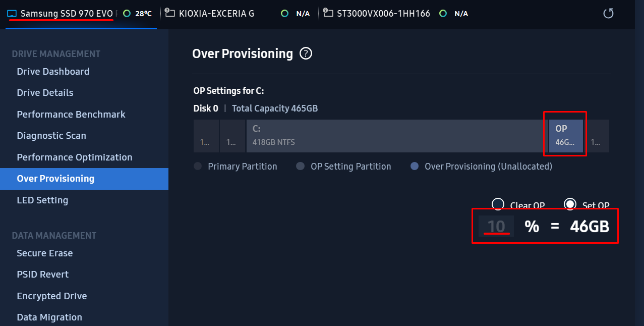Click the ST3000VX006 drive icon
Screen dimensions: 644x326
point(328,14)
